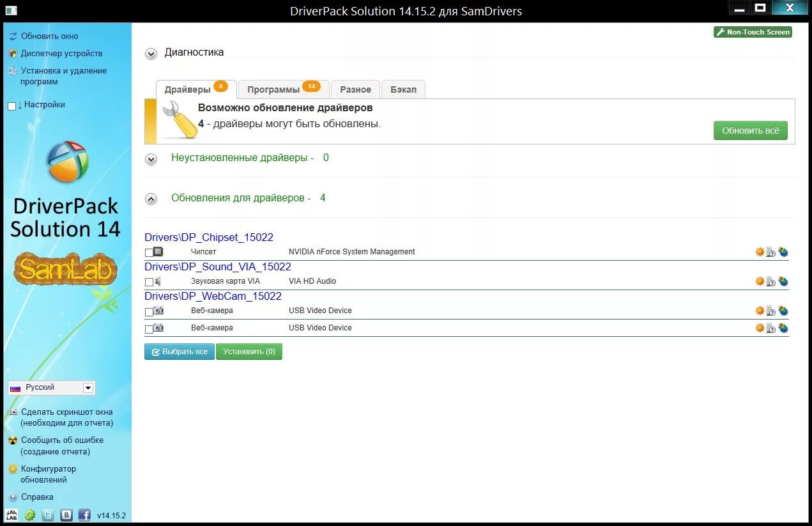
Task: Check the Звуковая карта VIA driver checkbox
Action: click(149, 282)
